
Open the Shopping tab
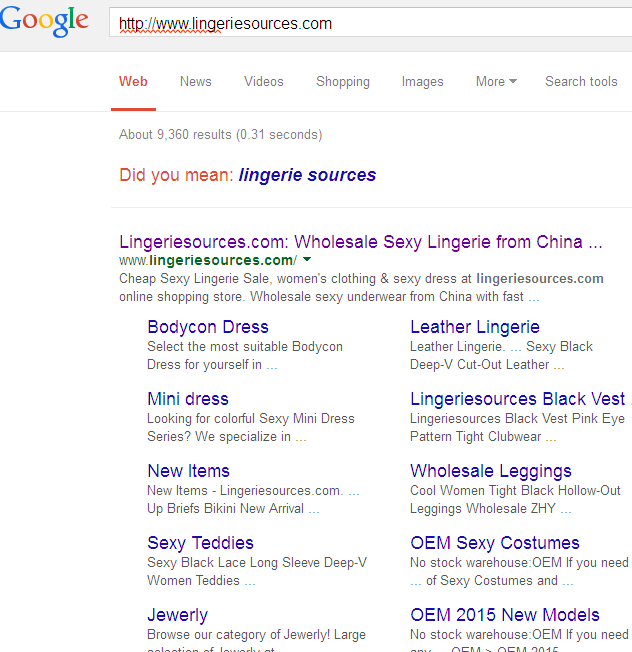click(343, 82)
